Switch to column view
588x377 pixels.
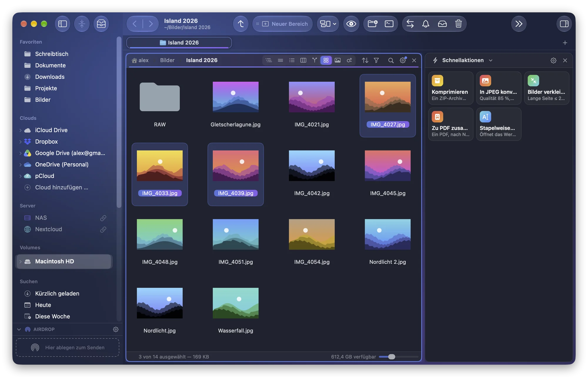[x=303, y=60]
